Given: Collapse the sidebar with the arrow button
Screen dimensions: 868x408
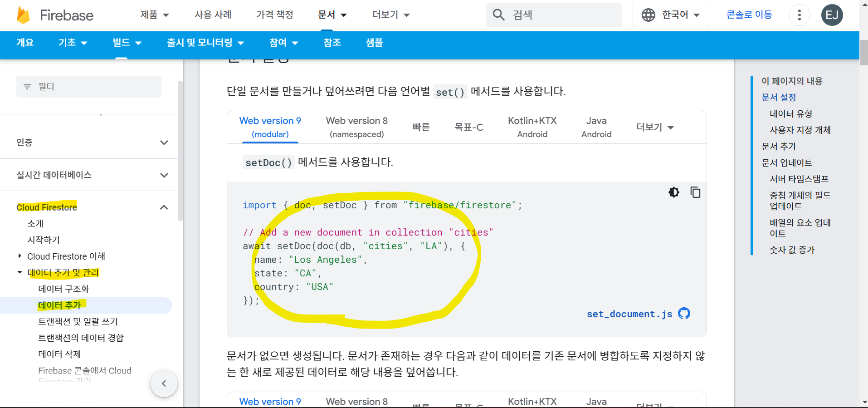Looking at the screenshot, I should click(164, 383).
